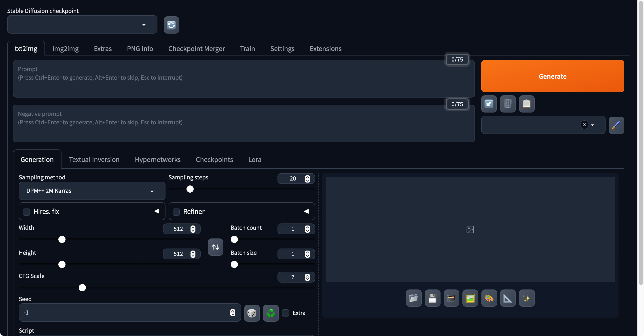Switch to the img2img tab
644x336 pixels.
[66, 49]
